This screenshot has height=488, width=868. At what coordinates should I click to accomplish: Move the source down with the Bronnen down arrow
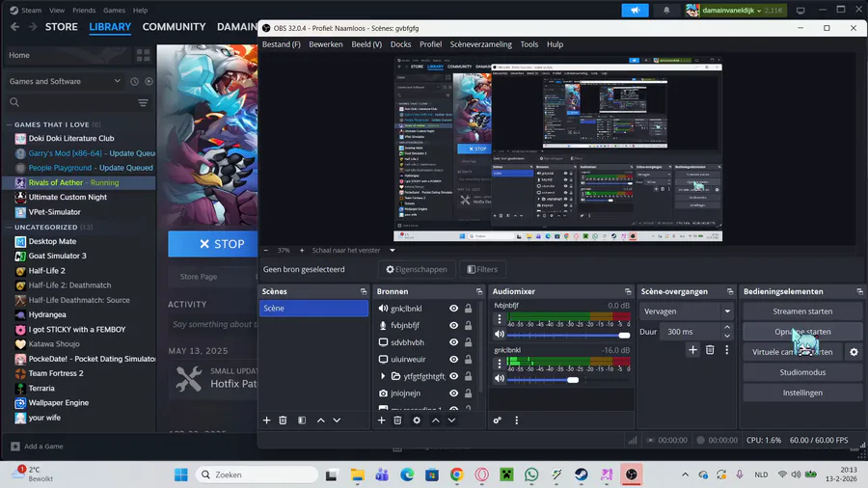coord(451,420)
